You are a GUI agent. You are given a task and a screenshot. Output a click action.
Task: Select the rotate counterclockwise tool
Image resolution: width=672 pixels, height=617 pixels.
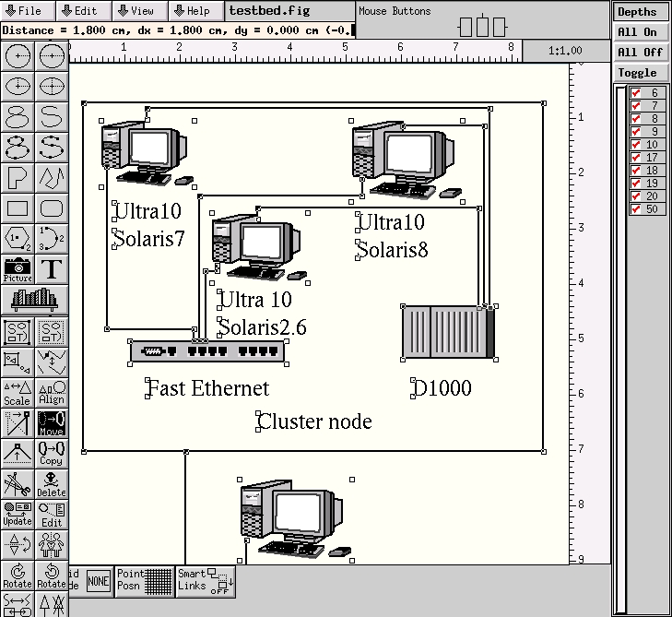52,575
